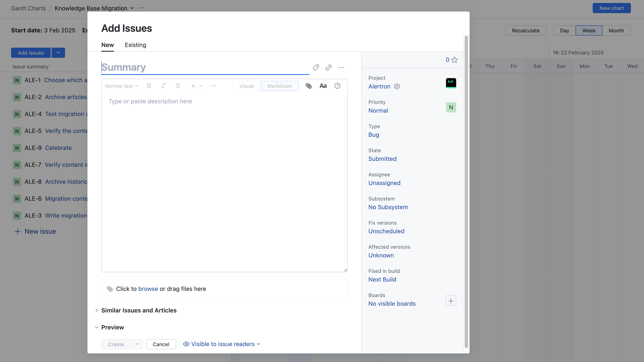Open Alertron project settings gear
The image size is (644, 362).
tap(397, 86)
